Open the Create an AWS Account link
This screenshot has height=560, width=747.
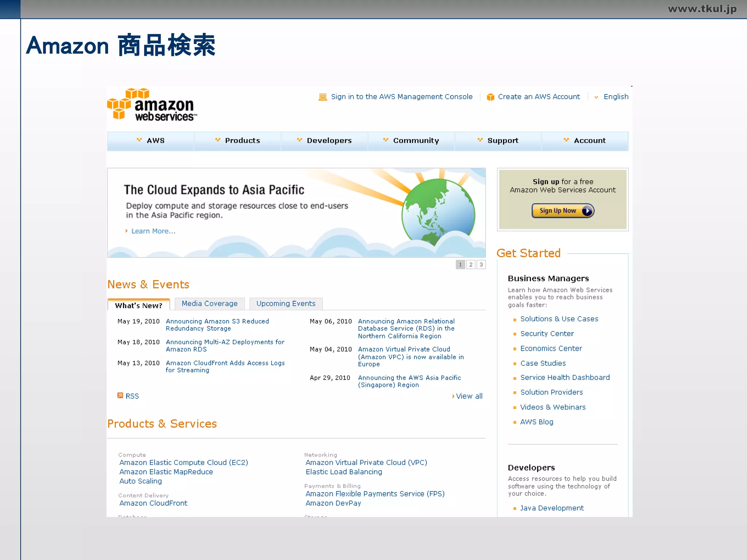(x=539, y=97)
